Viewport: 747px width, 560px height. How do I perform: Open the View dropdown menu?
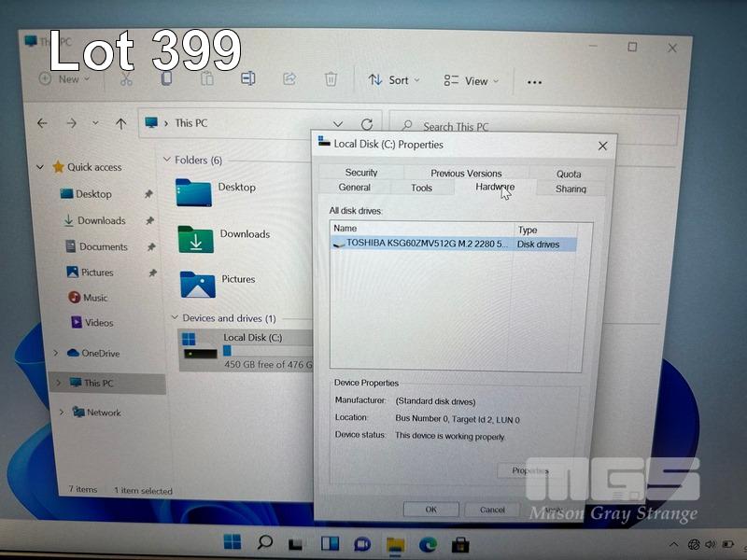(x=471, y=81)
